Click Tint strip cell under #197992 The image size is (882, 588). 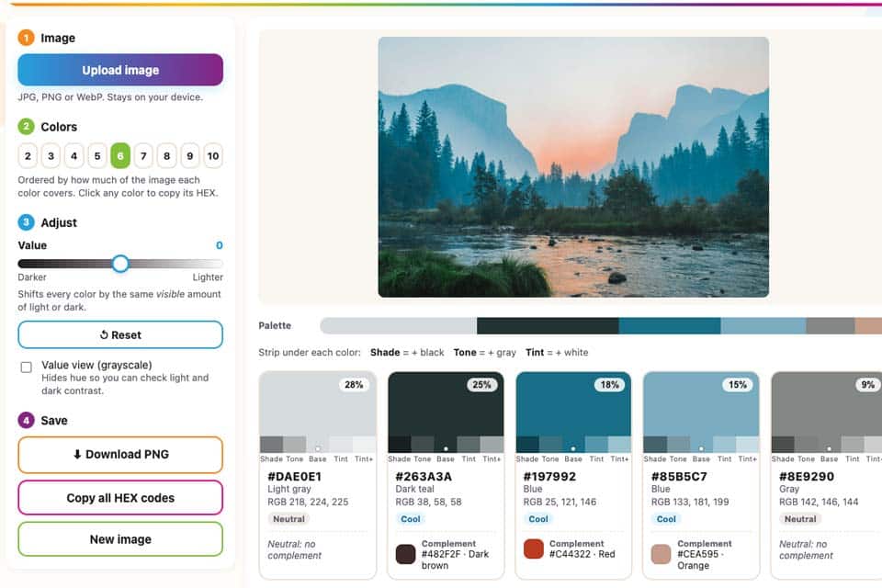(596, 445)
